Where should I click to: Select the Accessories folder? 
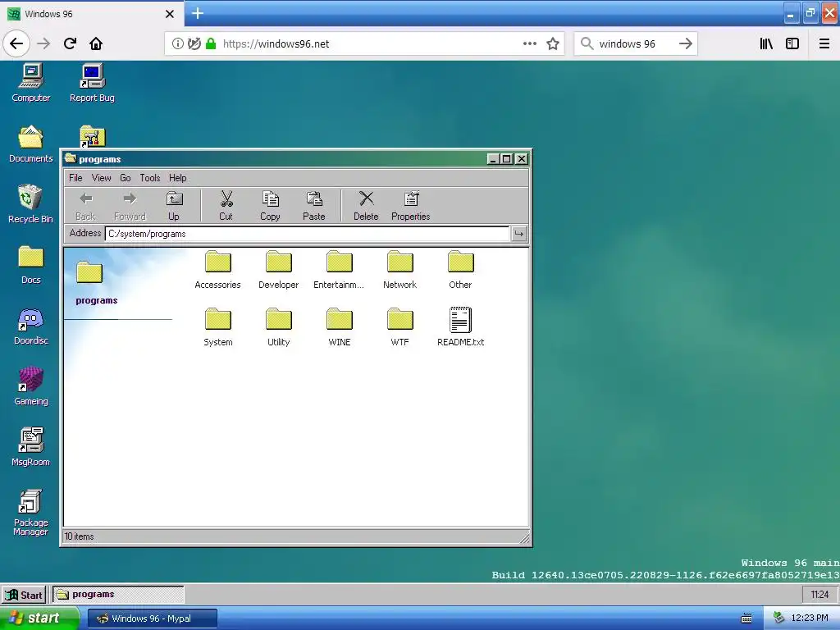218,270
